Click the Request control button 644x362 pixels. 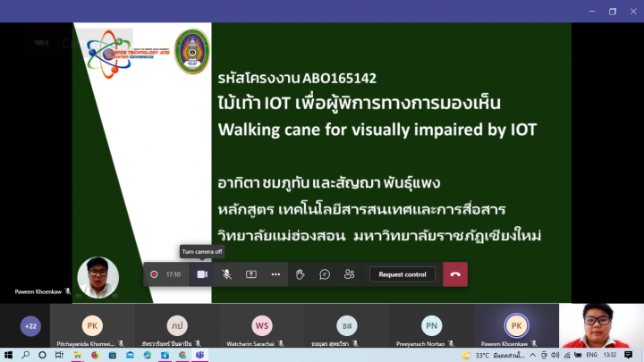point(402,274)
